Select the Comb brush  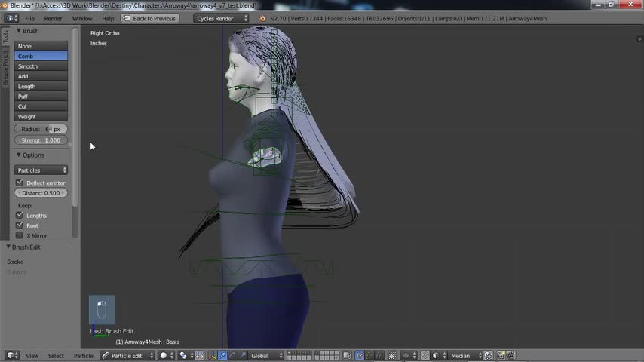coord(41,56)
